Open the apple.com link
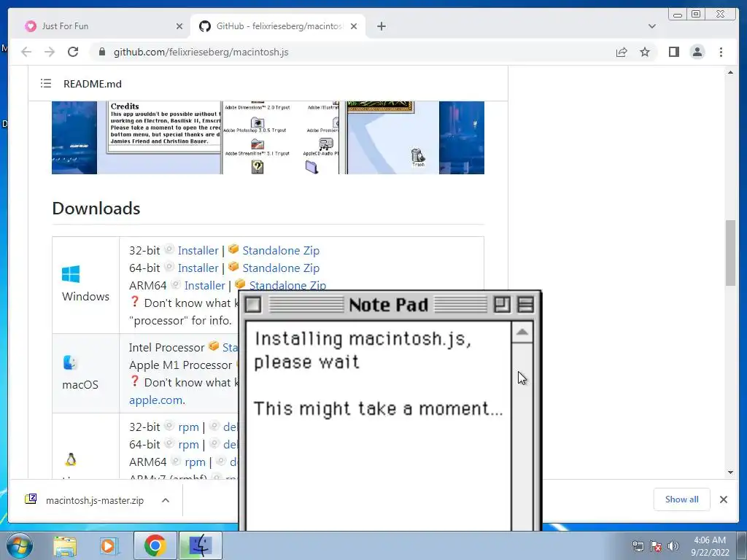The image size is (747, 560). [155, 400]
